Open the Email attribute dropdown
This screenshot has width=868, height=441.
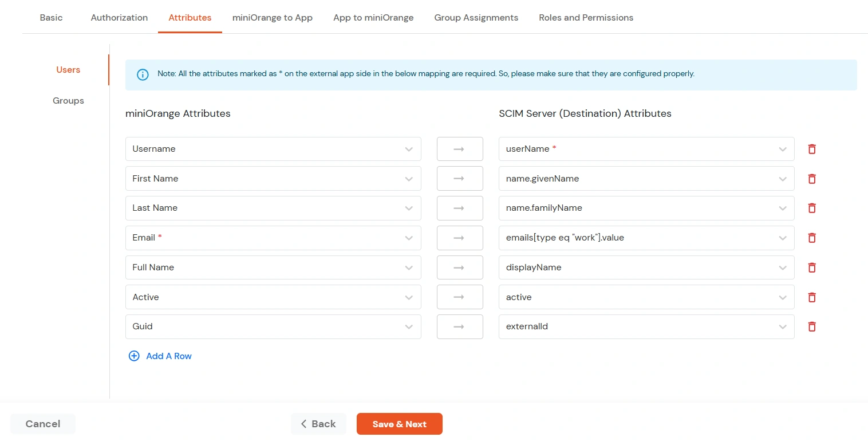pos(409,238)
